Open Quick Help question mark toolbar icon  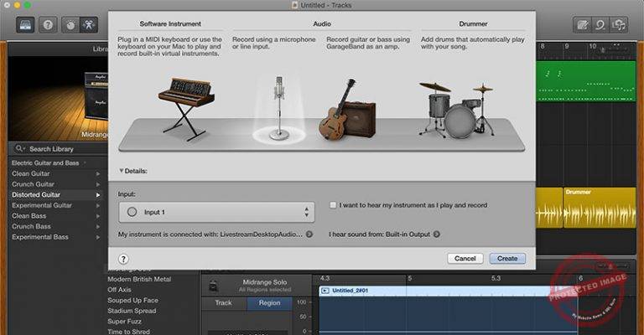coord(48,25)
